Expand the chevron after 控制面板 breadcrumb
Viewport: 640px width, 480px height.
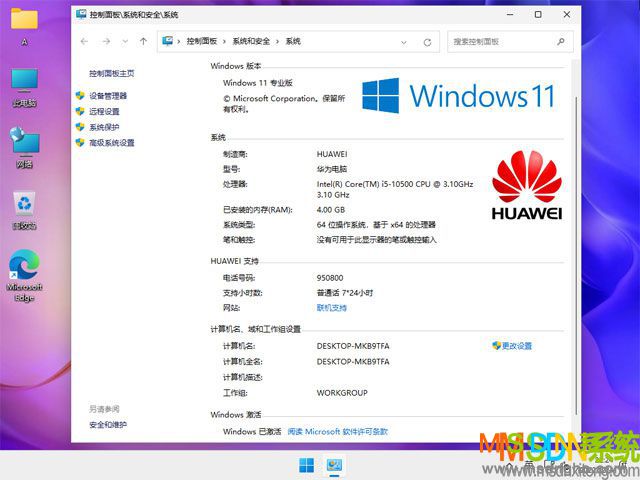[224, 42]
